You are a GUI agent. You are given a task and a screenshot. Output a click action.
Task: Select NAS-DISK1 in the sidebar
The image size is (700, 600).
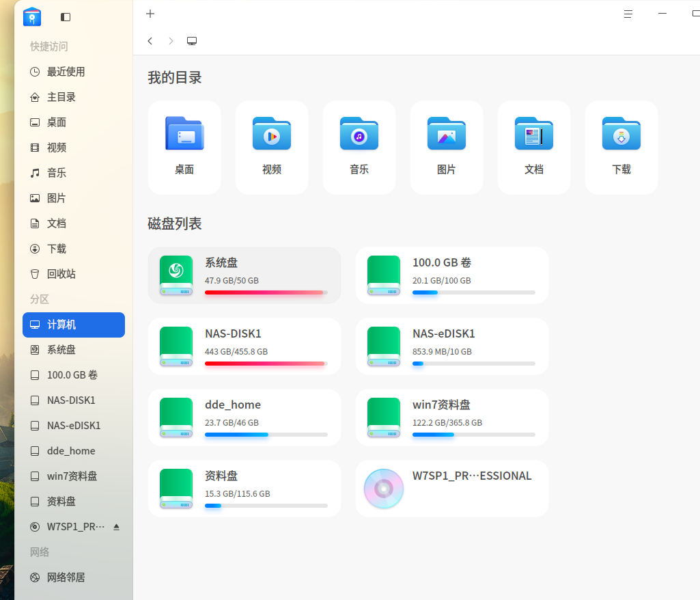pyautogui.click(x=74, y=400)
